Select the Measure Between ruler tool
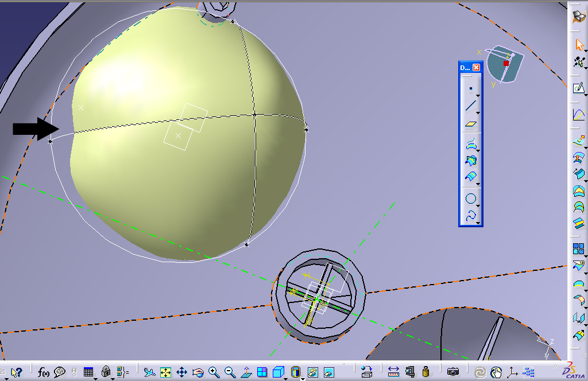Viewport: 588px width, 381px height. 393,372
